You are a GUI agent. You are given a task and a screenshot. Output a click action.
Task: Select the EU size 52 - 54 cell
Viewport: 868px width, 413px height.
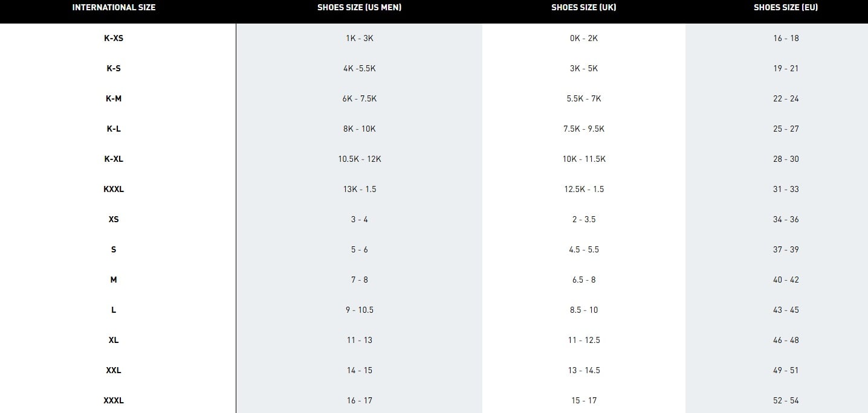click(786, 400)
